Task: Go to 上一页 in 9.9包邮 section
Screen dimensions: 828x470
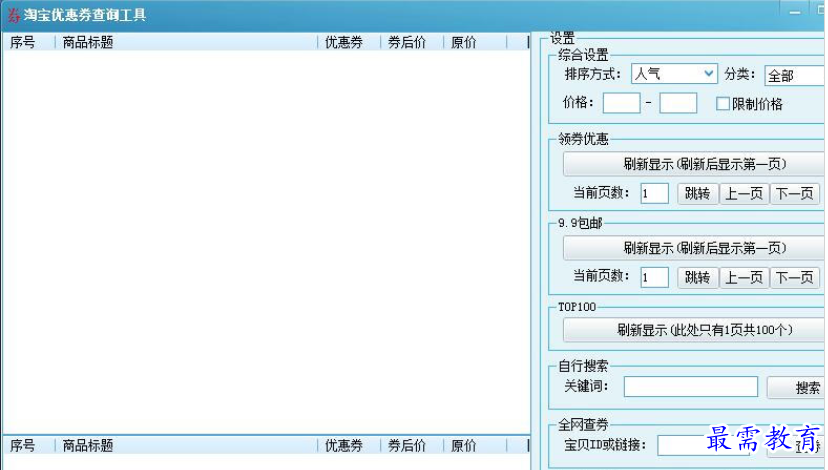Action: point(744,277)
